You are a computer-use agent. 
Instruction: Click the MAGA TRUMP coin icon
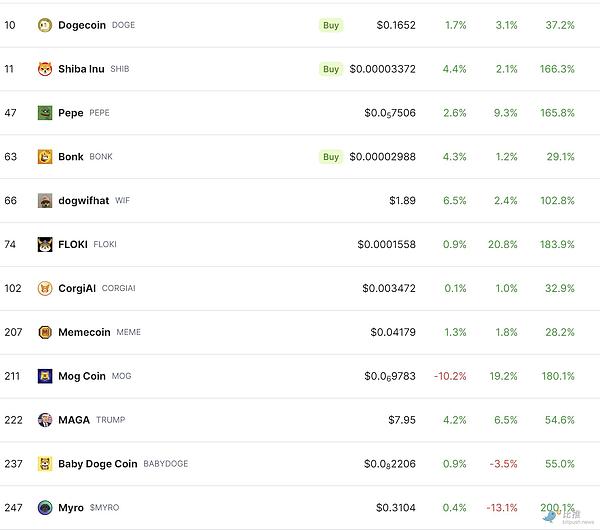coord(44,420)
